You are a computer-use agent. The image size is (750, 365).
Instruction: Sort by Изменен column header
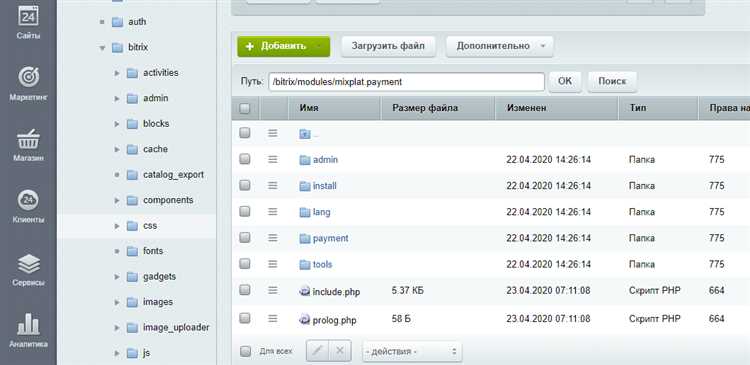527,108
